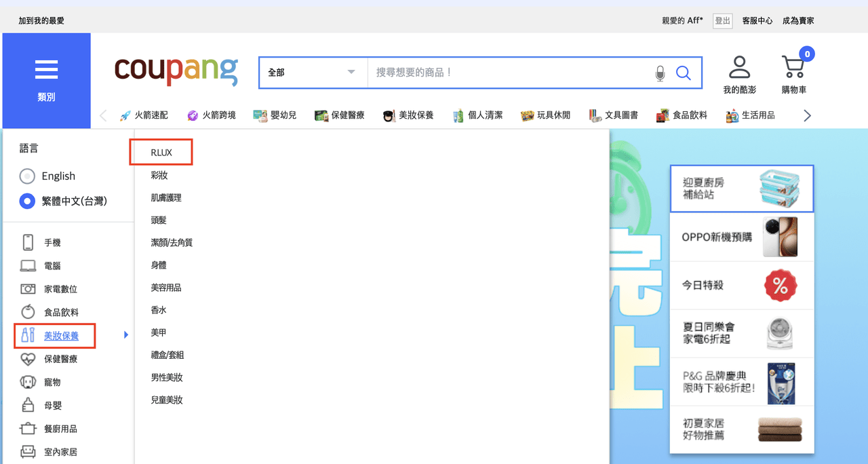Select 兒童美妝 in the submenu
This screenshot has width=868, height=464.
[x=167, y=400]
